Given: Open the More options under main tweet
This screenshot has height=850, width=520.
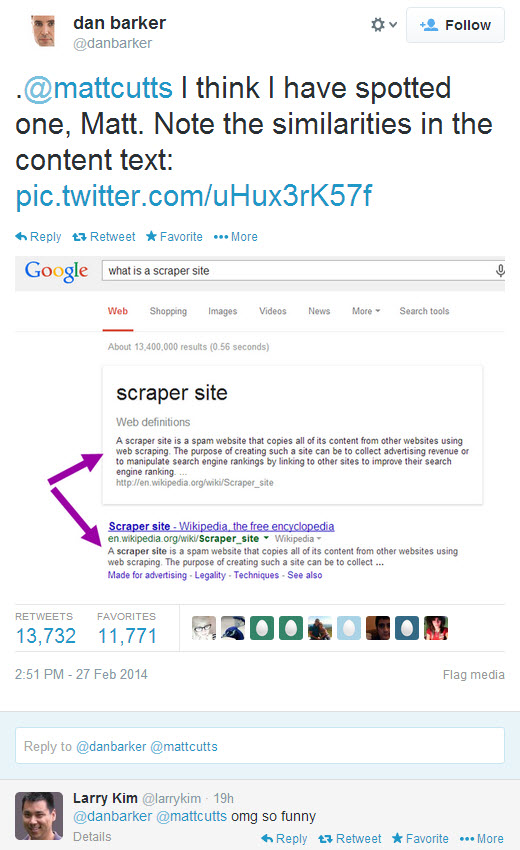Looking at the screenshot, I should pyautogui.click(x=235, y=237).
